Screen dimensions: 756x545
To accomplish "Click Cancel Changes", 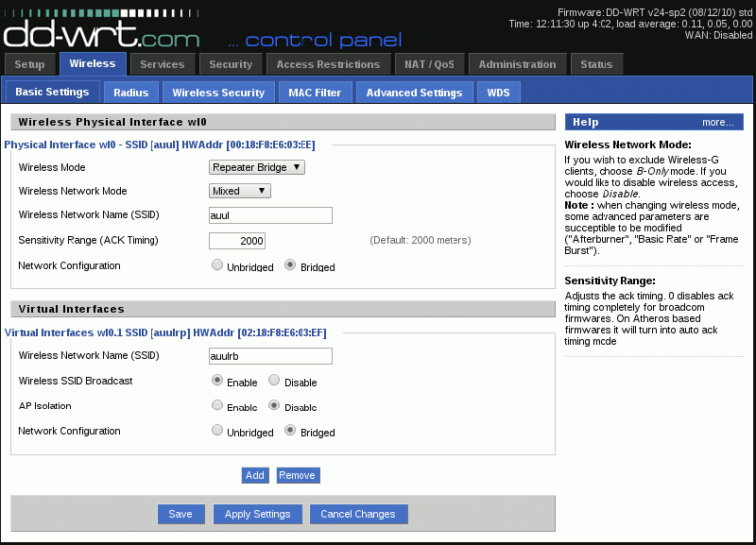I will 358,514.
